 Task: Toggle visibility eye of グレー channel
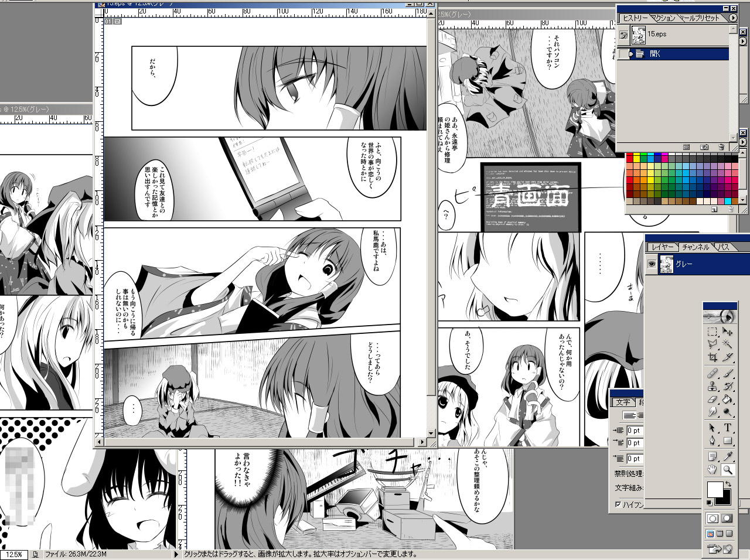click(652, 264)
